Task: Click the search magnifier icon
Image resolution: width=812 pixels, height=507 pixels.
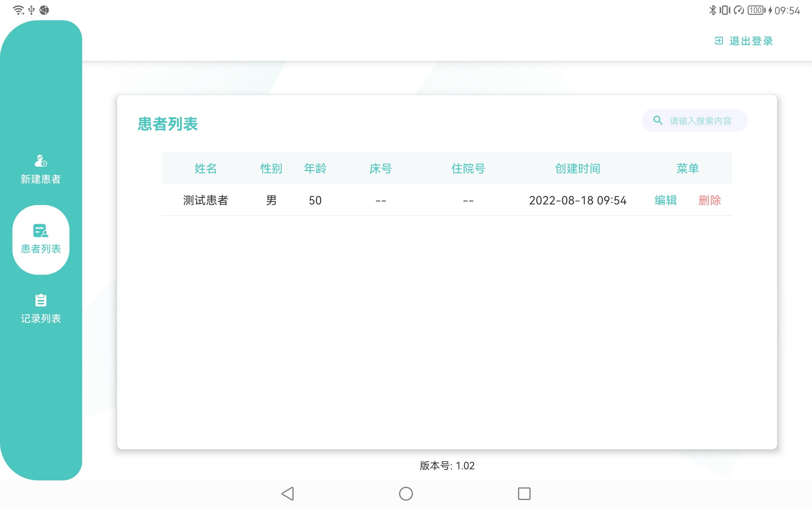Action: click(x=658, y=120)
